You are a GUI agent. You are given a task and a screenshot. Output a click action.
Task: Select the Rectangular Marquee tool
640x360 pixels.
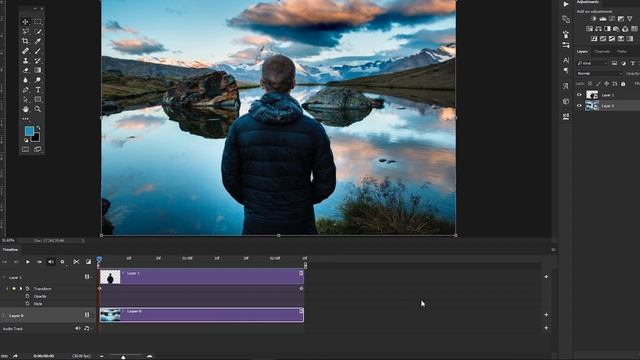tap(38, 22)
